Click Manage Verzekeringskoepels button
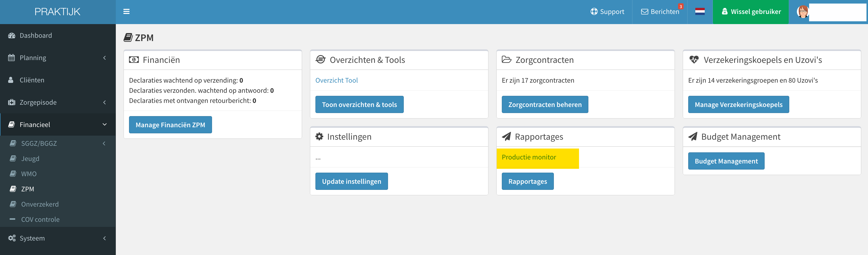The height and width of the screenshot is (255, 868). pyautogui.click(x=738, y=104)
